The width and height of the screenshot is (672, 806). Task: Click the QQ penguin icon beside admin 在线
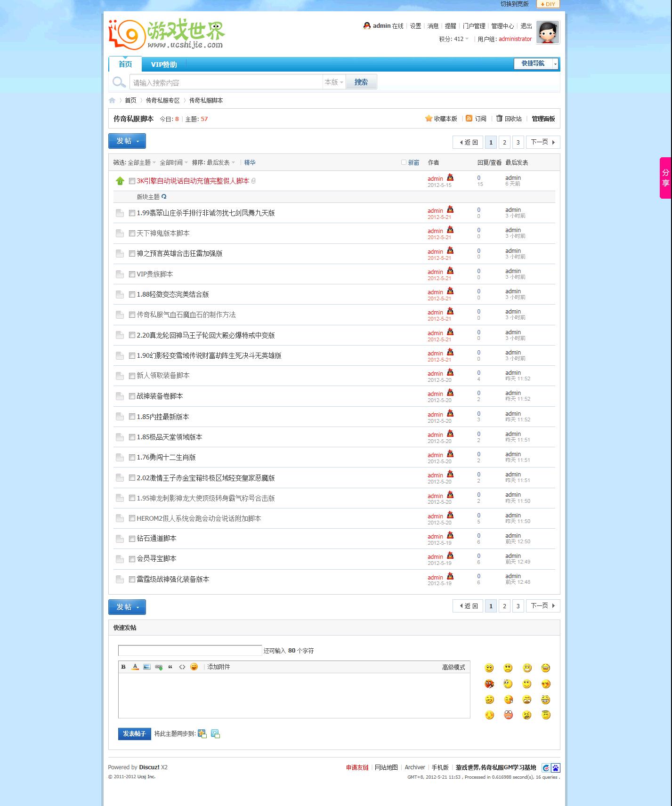pos(367,26)
